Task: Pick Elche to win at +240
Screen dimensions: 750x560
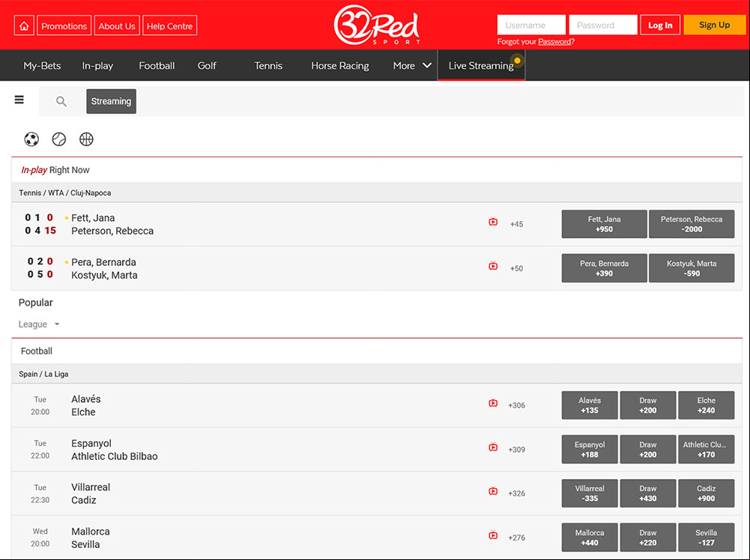Action: (x=707, y=405)
